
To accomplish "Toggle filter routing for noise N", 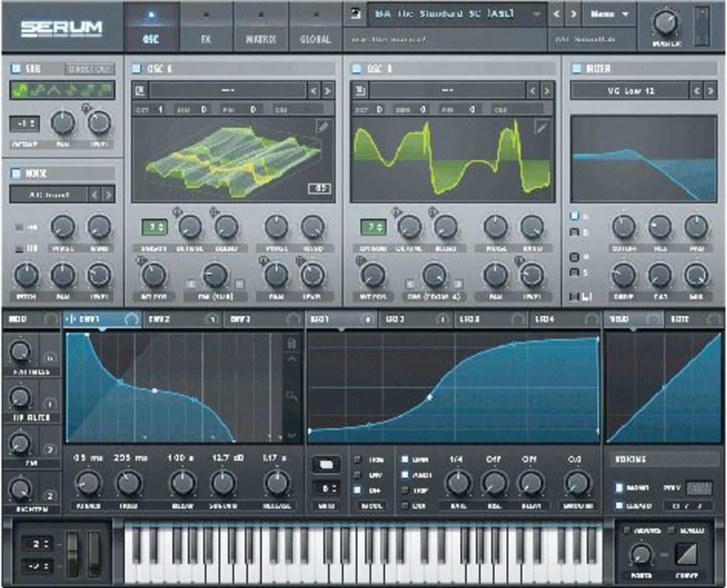I will coord(575,257).
